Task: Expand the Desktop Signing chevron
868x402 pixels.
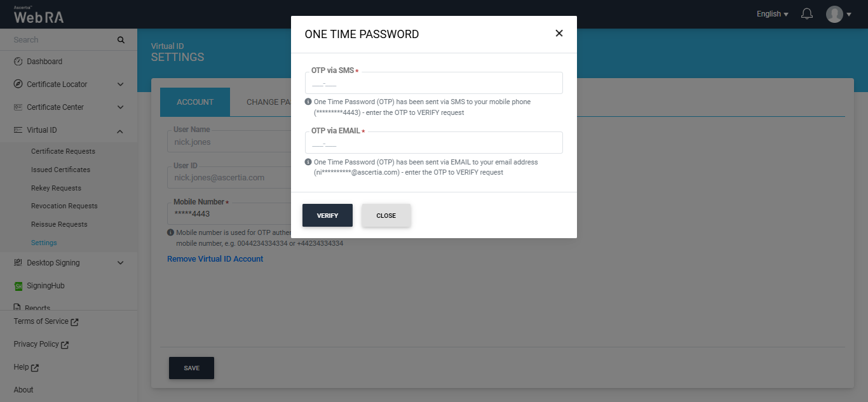Action: tap(121, 263)
